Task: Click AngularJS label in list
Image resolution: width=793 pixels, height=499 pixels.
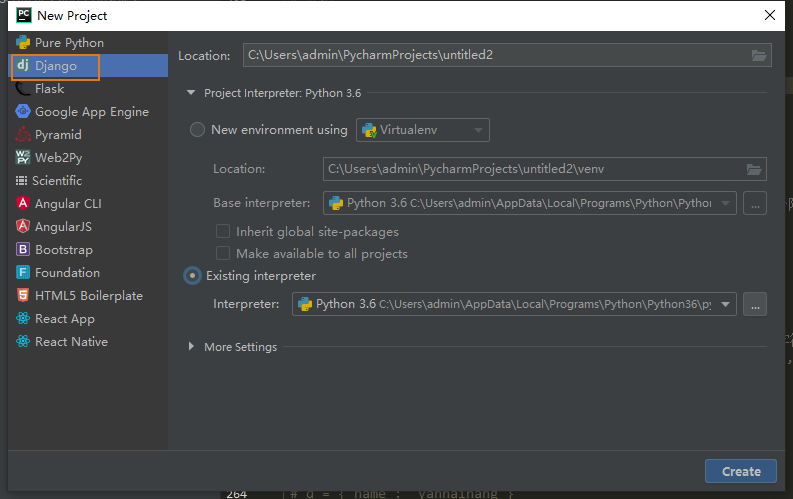Action: click(63, 226)
